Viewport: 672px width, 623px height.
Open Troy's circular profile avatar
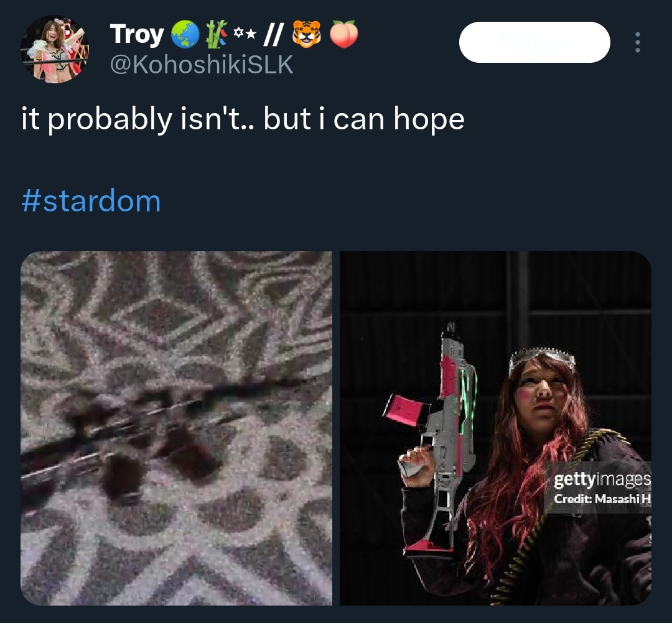pyautogui.click(x=54, y=49)
